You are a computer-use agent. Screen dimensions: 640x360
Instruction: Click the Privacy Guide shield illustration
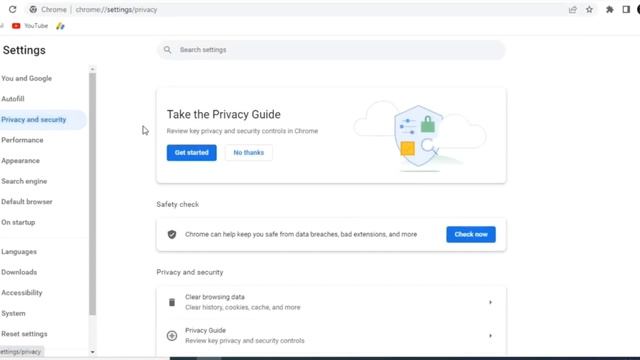[x=420, y=137]
